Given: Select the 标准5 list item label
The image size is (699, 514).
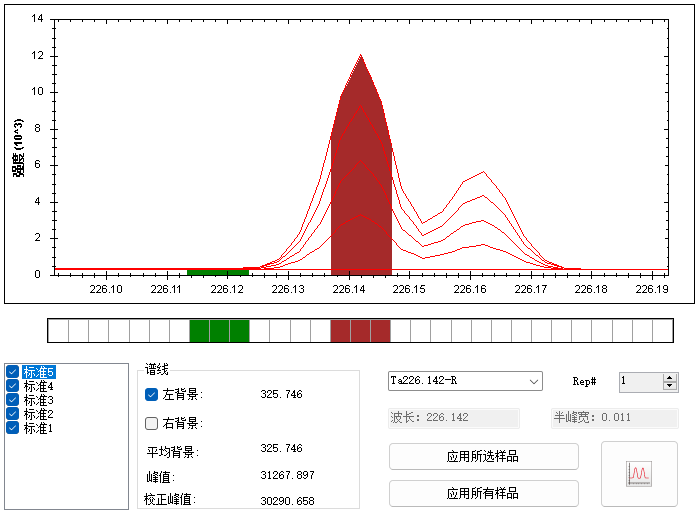Looking at the screenshot, I should click(x=39, y=372).
